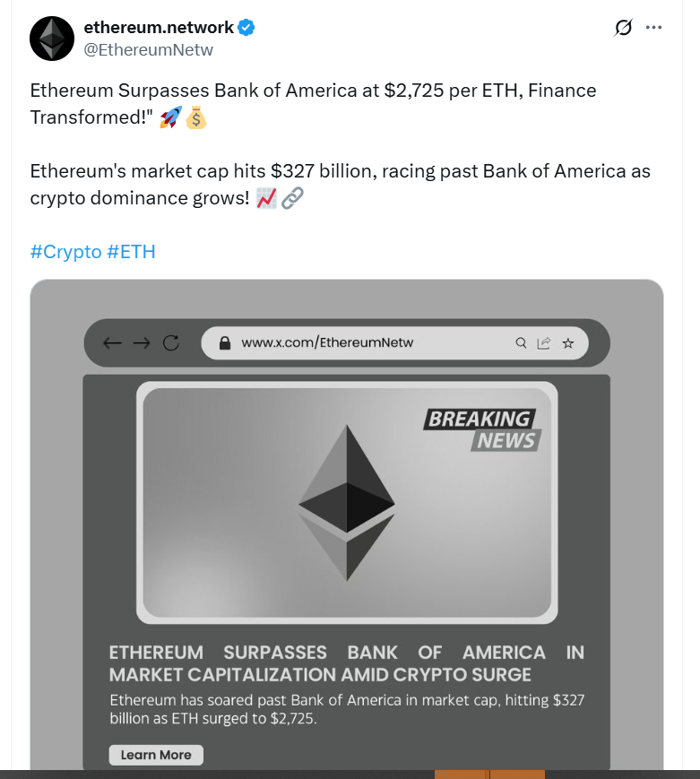Click the star bookmark icon

(567, 342)
